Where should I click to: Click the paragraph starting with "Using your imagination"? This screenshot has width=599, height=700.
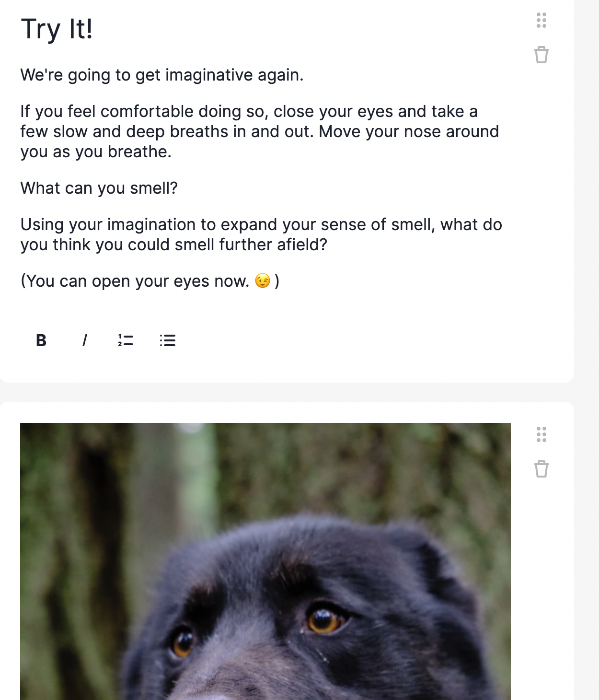tap(261, 234)
